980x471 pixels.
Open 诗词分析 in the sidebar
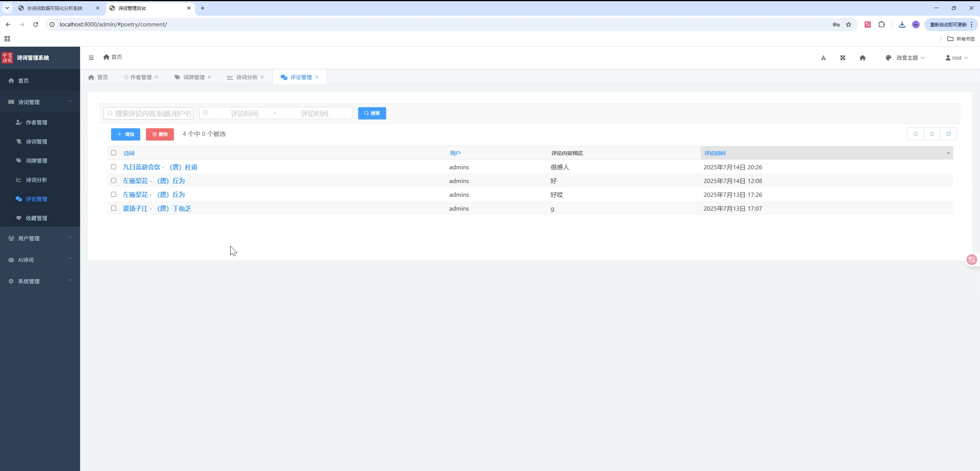pos(40,180)
